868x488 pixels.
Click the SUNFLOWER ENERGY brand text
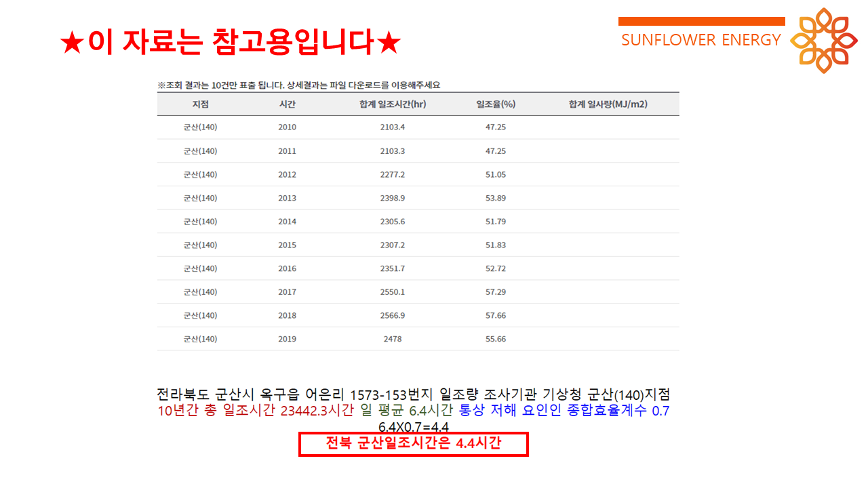701,40
